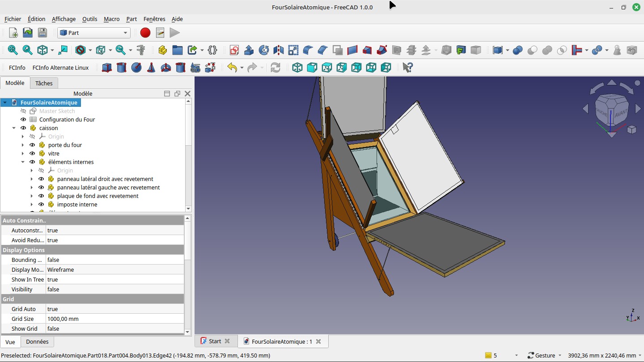Click the Undo arrow icon
This screenshot has width=644, height=362.
[232, 67]
